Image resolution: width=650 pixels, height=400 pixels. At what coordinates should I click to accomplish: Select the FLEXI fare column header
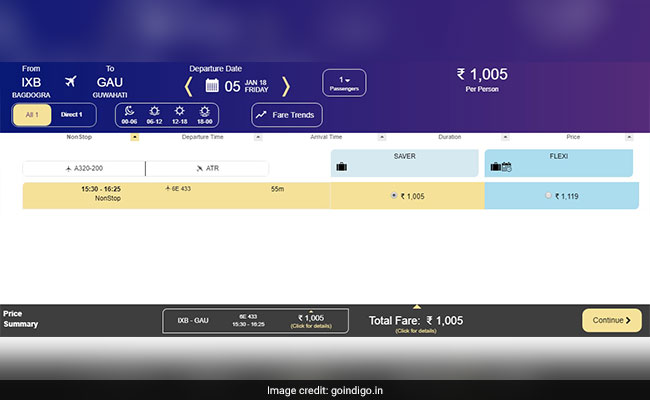click(559, 163)
